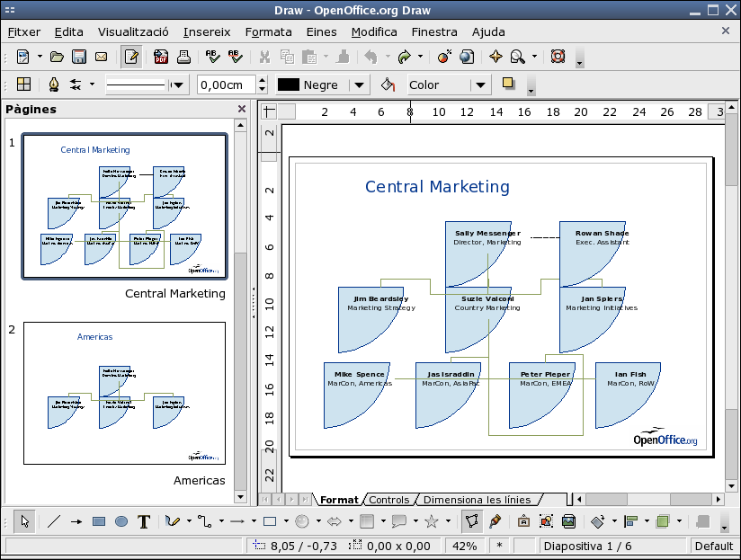Switch to Dimensiona les línies tab
Screen dimensions: 741x560
tap(478, 500)
